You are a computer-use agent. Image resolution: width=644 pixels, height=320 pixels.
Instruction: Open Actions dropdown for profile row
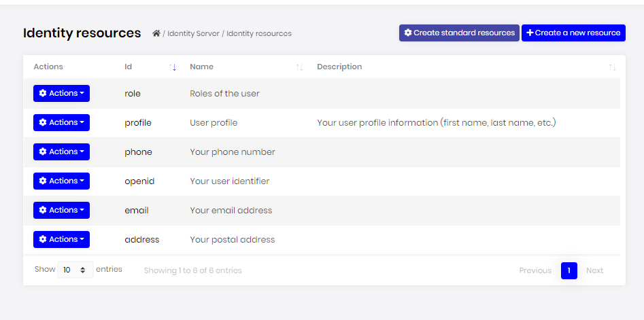pyautogui.click(x=61, y=122)
